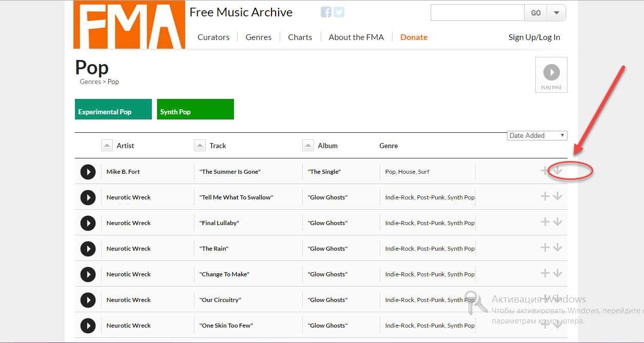Open "The Single" album link

[x=324, y=172]
